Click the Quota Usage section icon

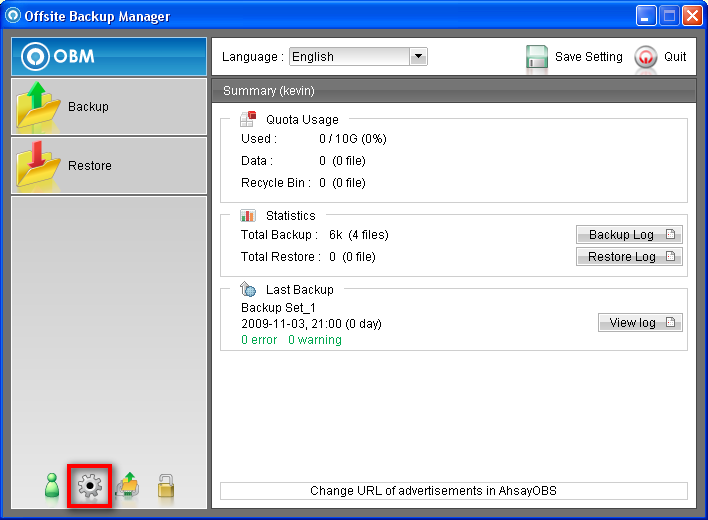click(248, 119)
